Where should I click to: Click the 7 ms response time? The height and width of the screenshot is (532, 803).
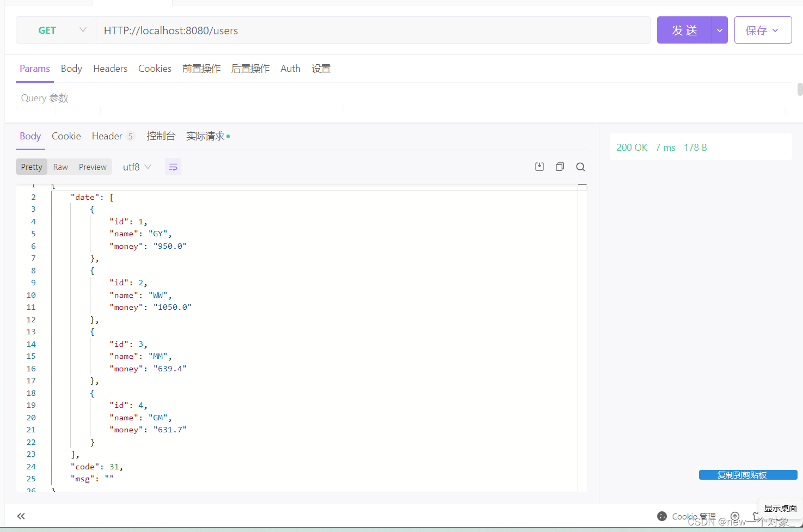point(665,148)
